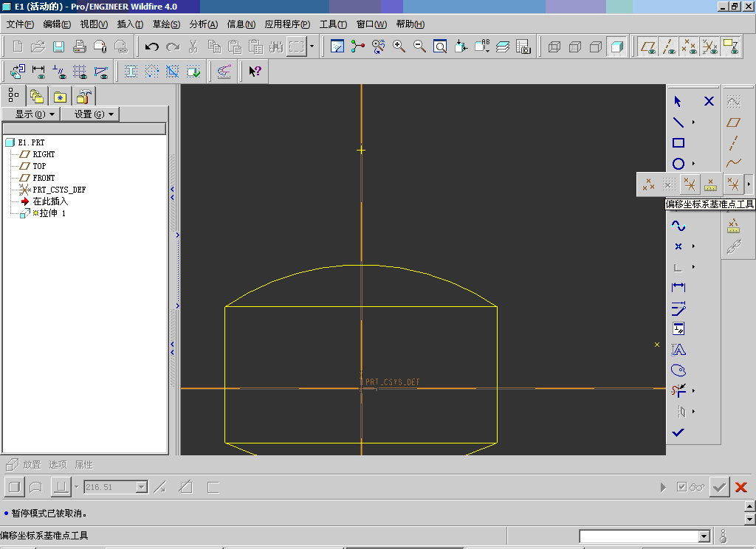Save the model with the floppy disk icon

coord(59,46)
